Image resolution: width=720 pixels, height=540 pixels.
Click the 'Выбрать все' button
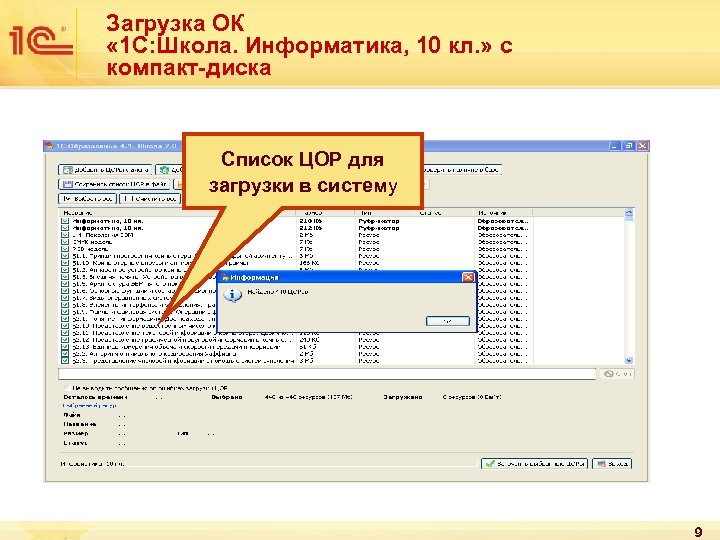[x=87, y=199]
